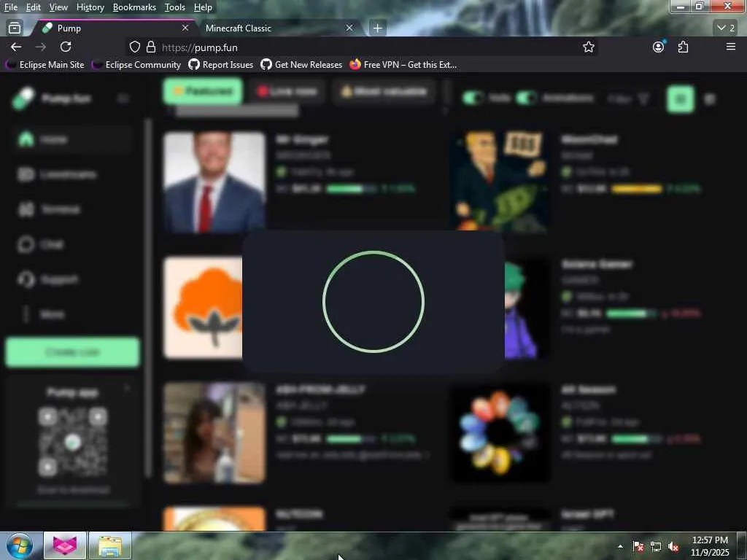Close the Pump tab
Screen dimensions: 747x560
[x=185, y=28]
